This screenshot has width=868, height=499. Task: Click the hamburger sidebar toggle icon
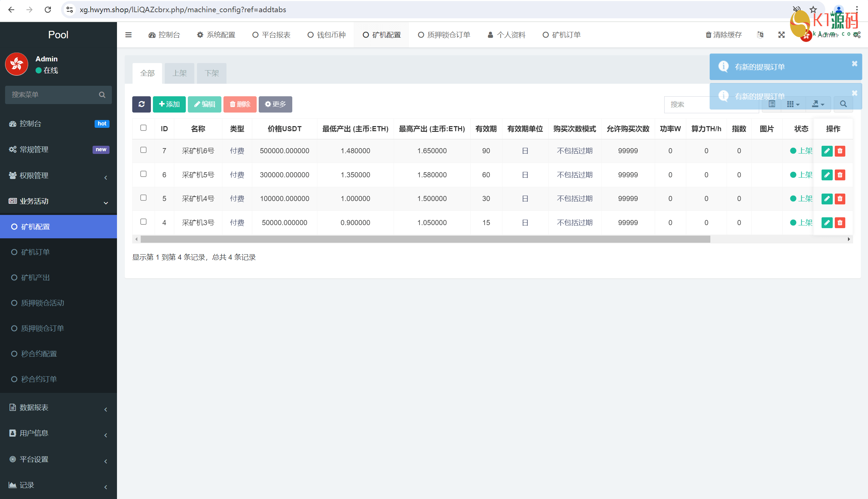click(x=129, y=35)
